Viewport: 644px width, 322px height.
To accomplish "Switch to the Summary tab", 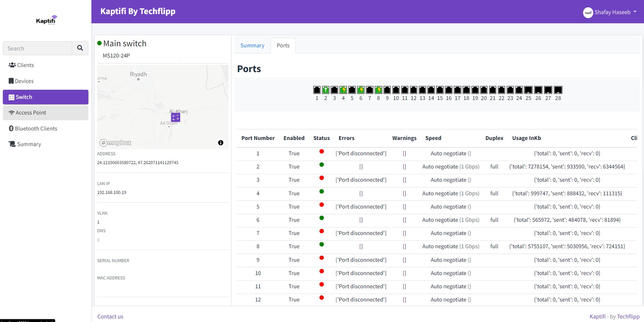I will [252, 45].
